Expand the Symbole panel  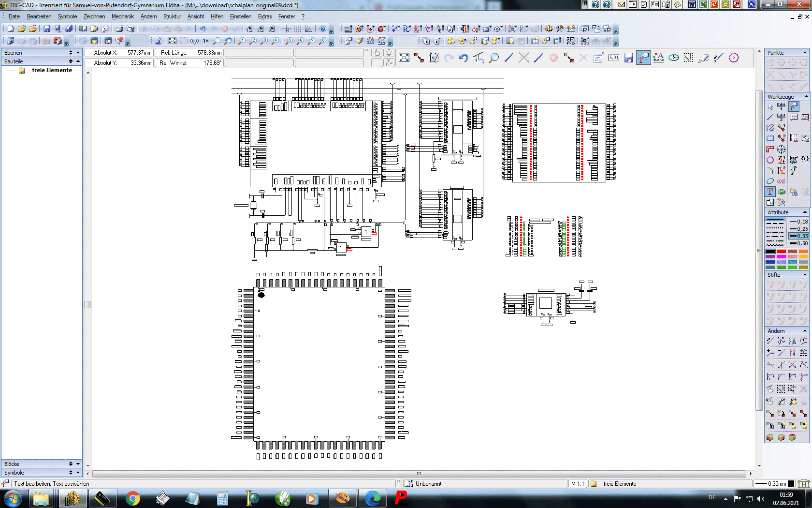coord(78,473)
